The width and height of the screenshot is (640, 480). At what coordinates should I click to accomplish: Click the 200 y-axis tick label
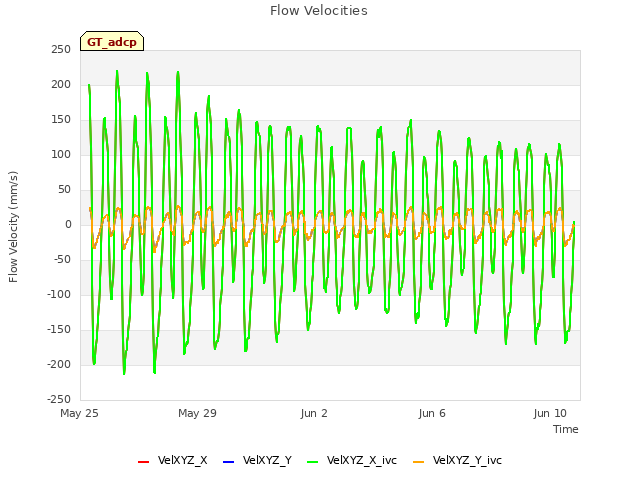(61, 84)
